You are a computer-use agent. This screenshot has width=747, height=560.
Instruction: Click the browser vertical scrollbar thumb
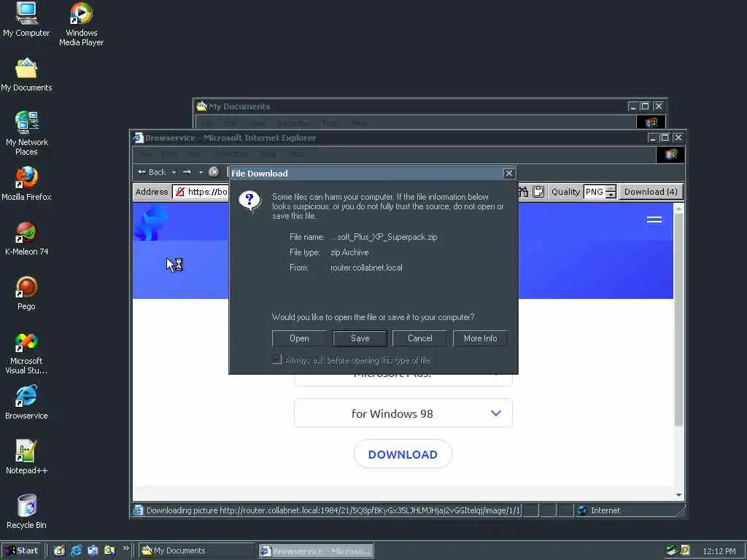tap(678, 319)
